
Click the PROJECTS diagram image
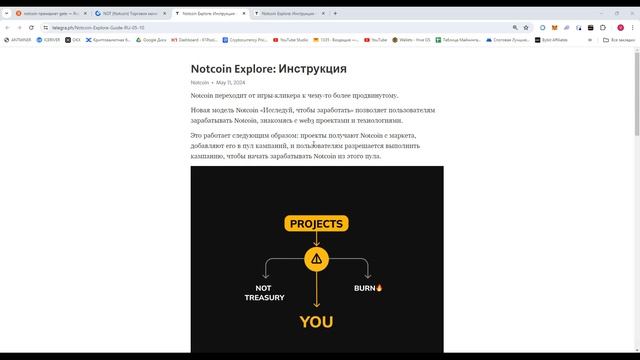(x=317, y=259)
